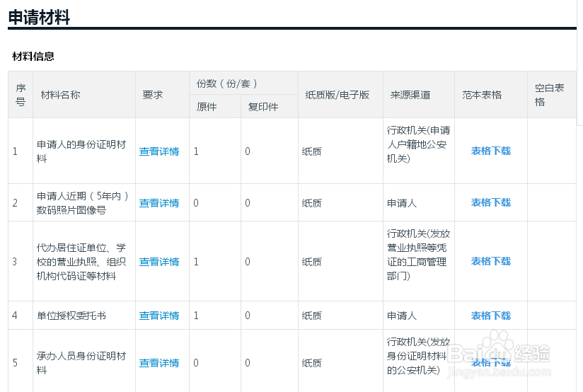Download 表格下载 for 申请人的身份证明材料

tap(491, 151)
